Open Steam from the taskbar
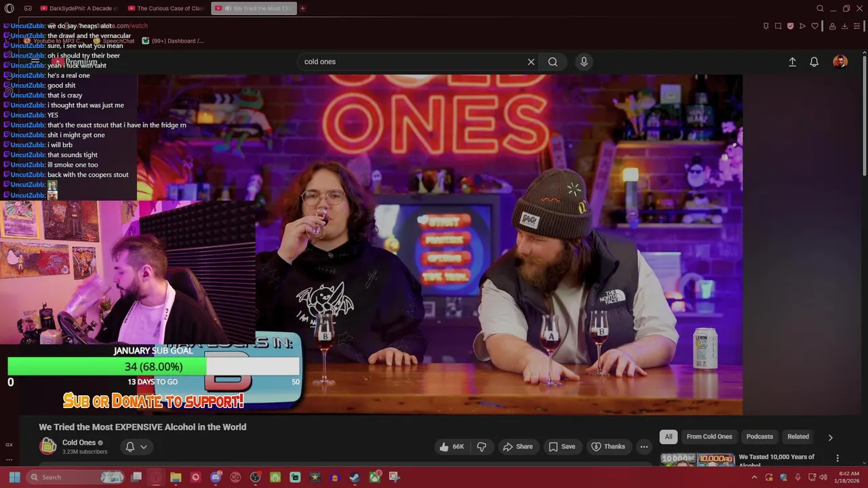This screenshot has height=488, width=868. click(x=355, y=477)
